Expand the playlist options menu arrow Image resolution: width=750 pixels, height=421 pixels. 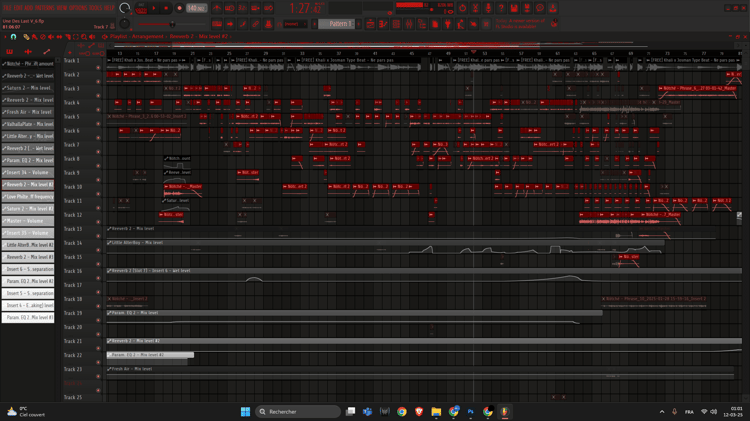click(5, 37)
